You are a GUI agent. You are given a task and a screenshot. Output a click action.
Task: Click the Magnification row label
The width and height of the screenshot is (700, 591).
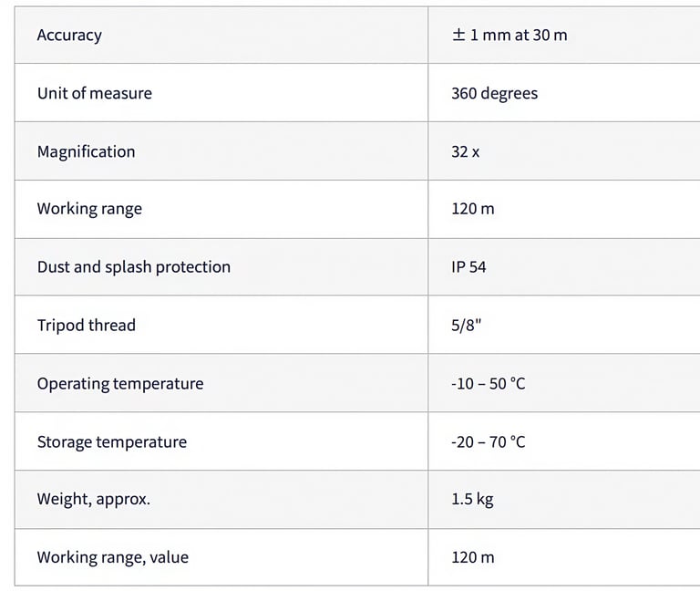coord(87,151)
